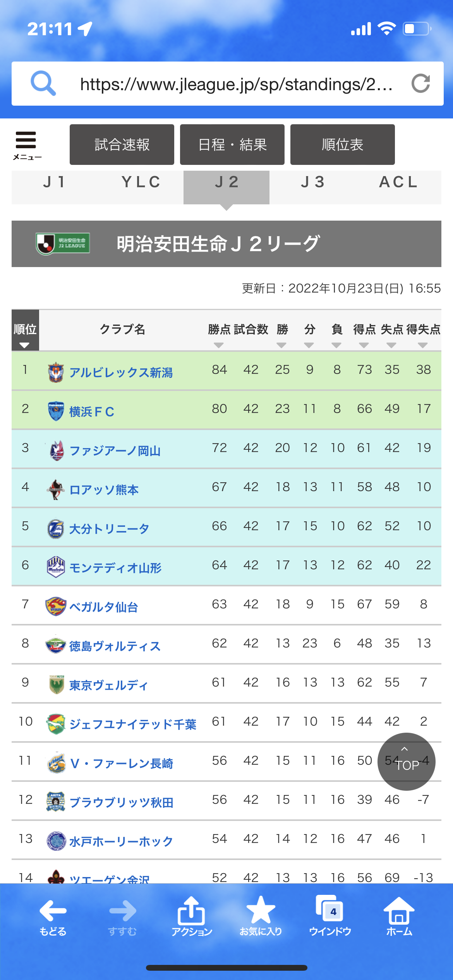Viewport: 453px width, 980px height.
Task: Switch to the J3 tab
Action: tap(312, 187)
